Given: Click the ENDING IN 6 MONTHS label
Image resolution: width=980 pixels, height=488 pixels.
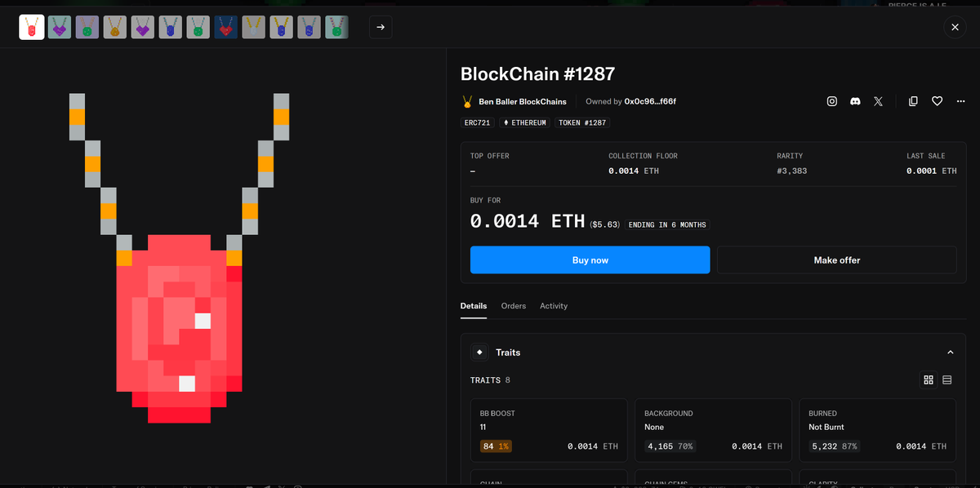Looking at the screenshot, I should click(x=667, y=224).
